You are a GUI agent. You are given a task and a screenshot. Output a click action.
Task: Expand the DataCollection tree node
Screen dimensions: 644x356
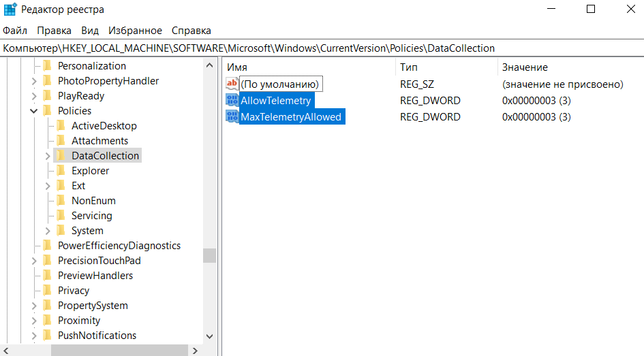click(48, 156)
